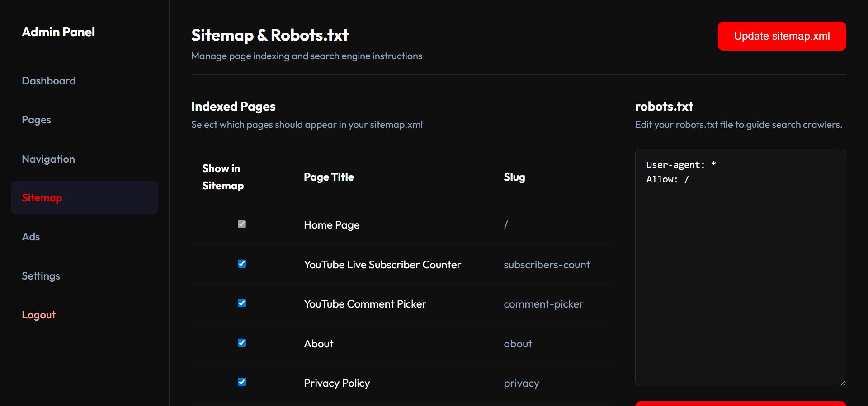Disable the About page sitemap checkbox
868x406 pixels.
click(242, 343)
